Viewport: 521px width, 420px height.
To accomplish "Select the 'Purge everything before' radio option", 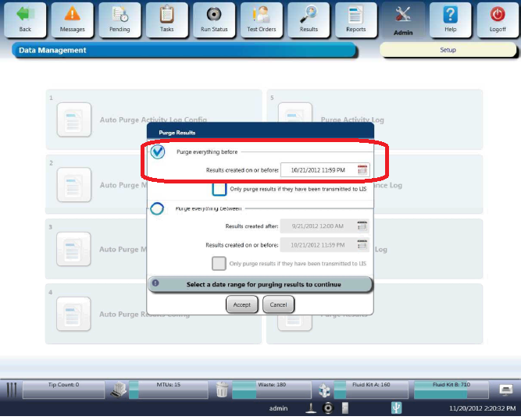I will (158, 152).
